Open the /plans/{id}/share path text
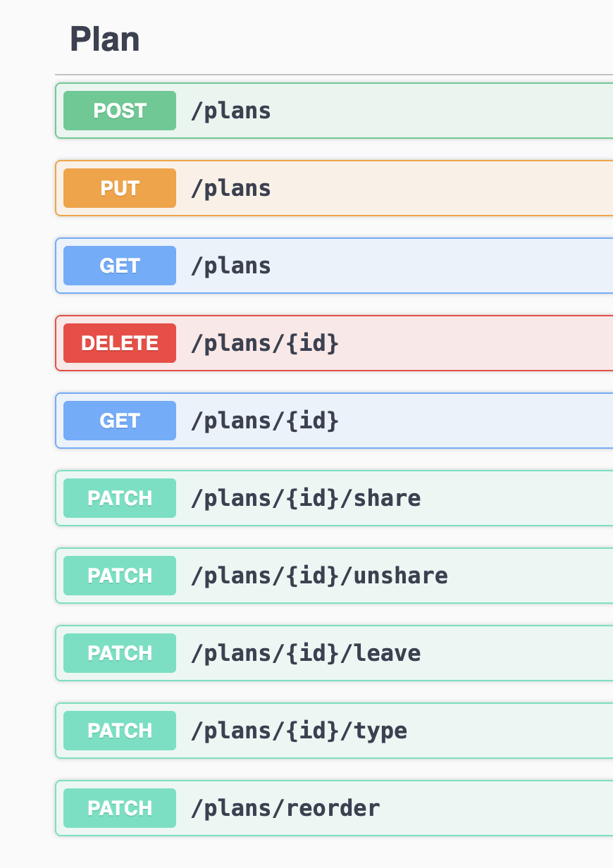Image resolution: width=613 pixels, height=868 pixels. tap(306, 498)
